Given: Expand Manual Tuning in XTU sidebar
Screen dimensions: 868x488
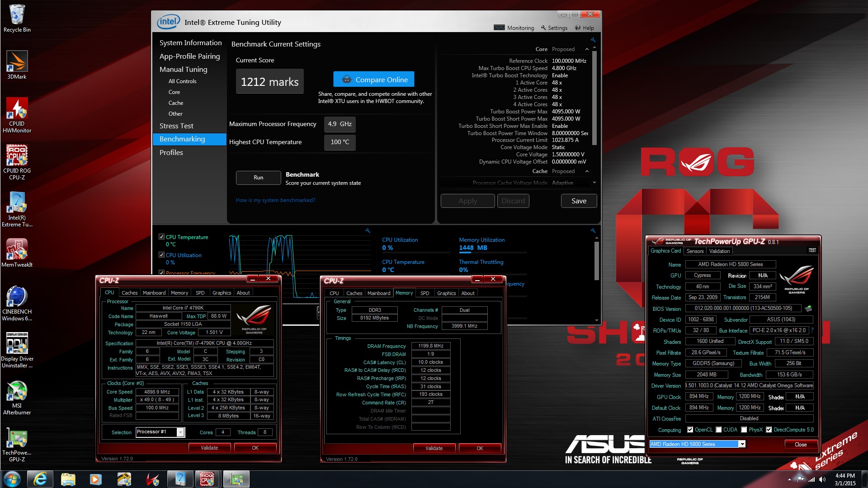Looking at the screenshot, I should click(x=183, y=69).
